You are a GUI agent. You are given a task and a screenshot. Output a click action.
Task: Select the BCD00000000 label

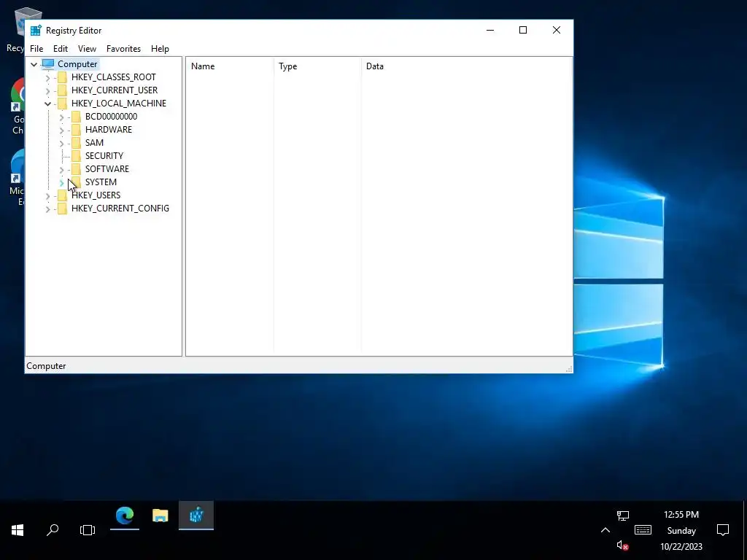[x=111, y=116]
